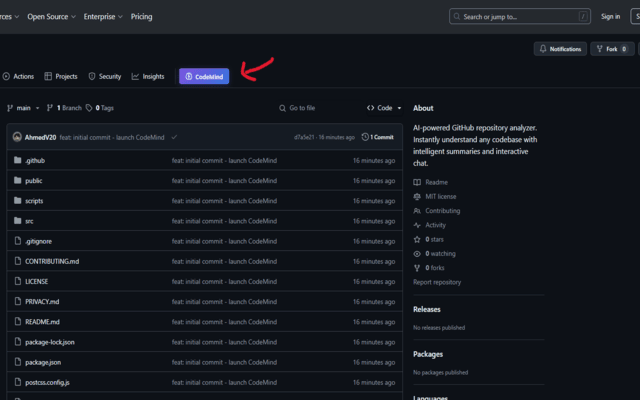This screenshot has width=640, height=400.
Task: Open the .gitignore file
Action: pos(38,241)
